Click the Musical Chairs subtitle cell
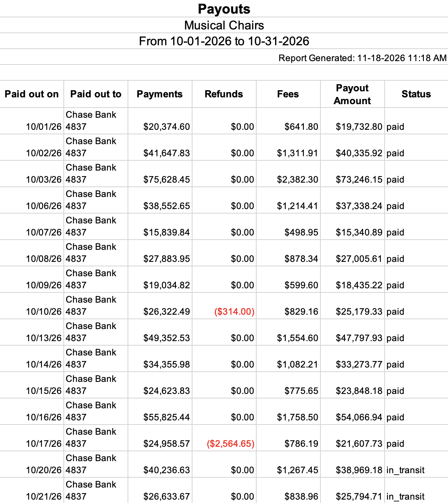Image resolution: width=448 pixels, height=503 pixels. pos(224,25)
